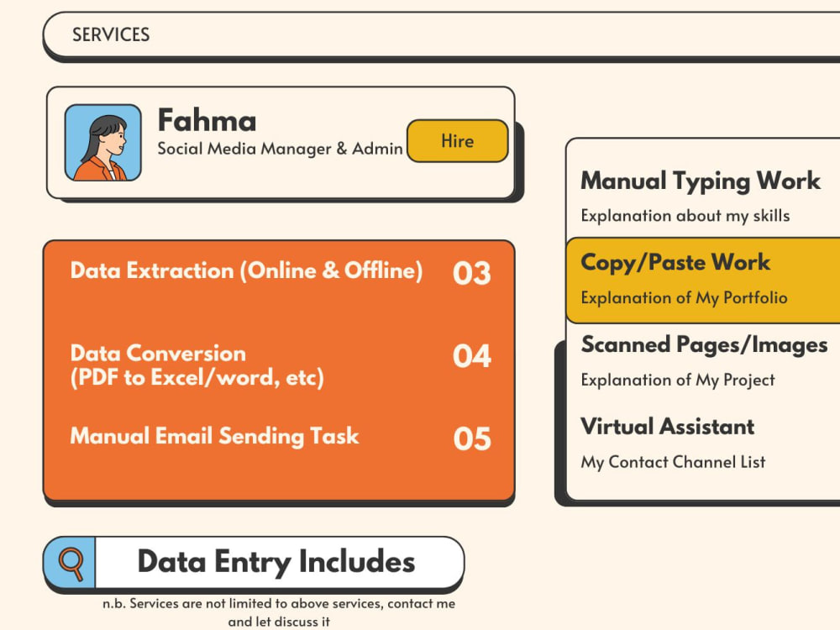
Task: Click Social Media Manager & Admin subtitle
Action: coord(280,149)
